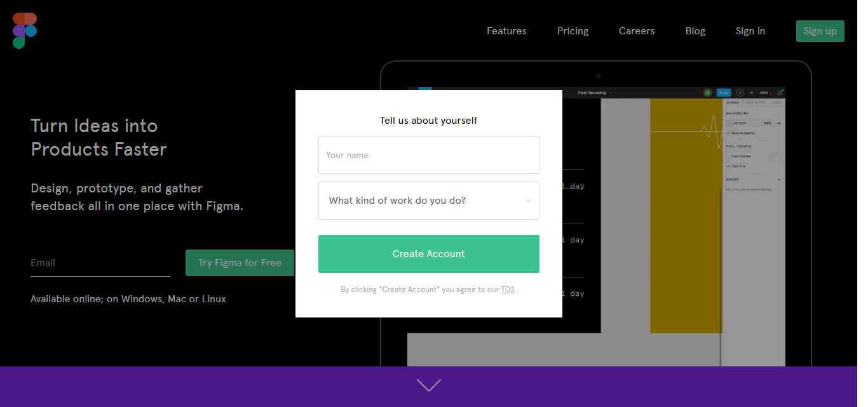Image resolution: width=868 pixels, height=407 pixels.
Task: Click the multiplayer tools icon at toolbar end
Action: (x=780, y=93)
